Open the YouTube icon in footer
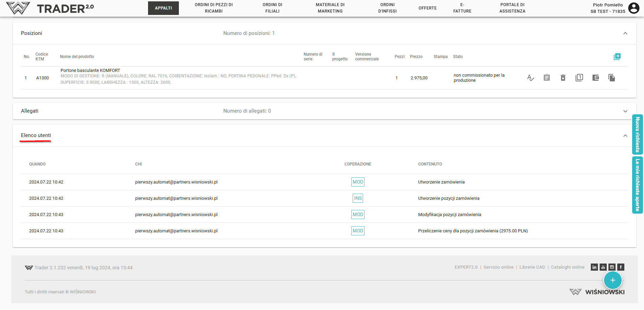 point(603,267)
